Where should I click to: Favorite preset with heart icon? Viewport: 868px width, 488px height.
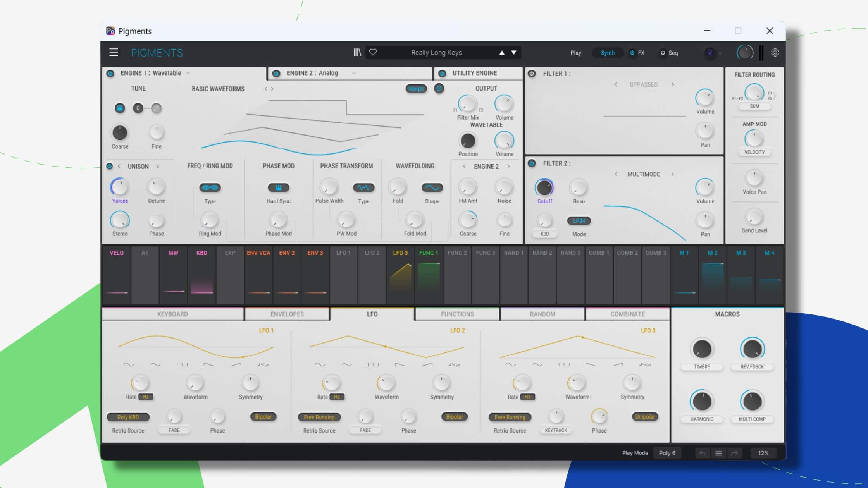coord(373,52)
